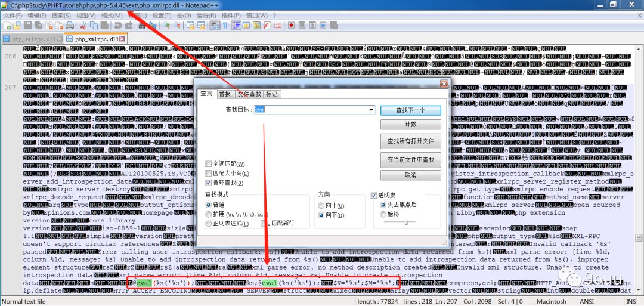Open the 设置(T) settings menu
The image size is (644, 306).
pyautogui.click(x=162, y=15)
